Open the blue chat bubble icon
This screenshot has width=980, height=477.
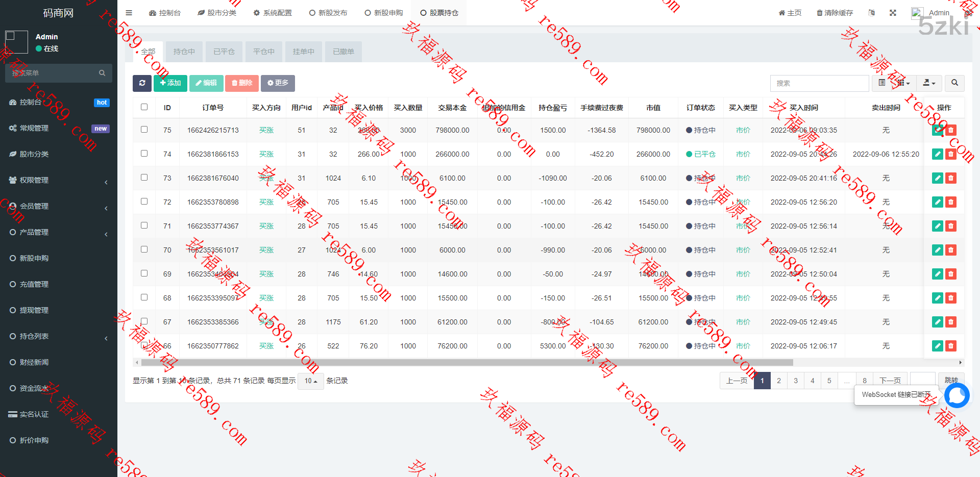coord(957,395)
